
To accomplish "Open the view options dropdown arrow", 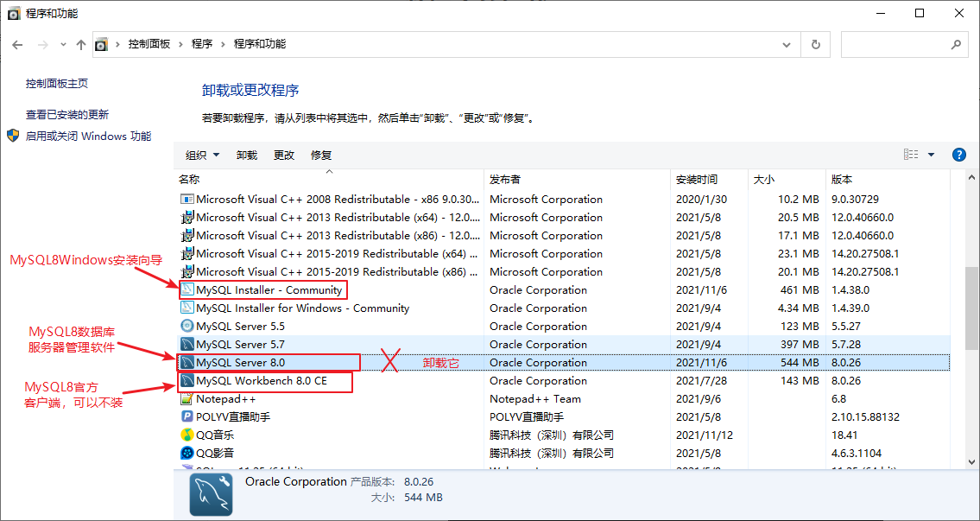I will [x=932, y=155].
